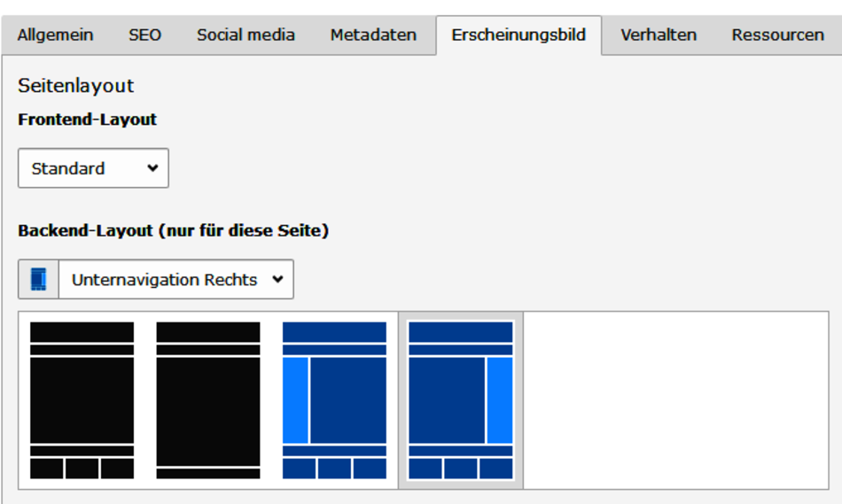Select the Erscheinungsbild tab
This screenshot has width=842, height=504.
pyautogui.click(x=518, y=35)
